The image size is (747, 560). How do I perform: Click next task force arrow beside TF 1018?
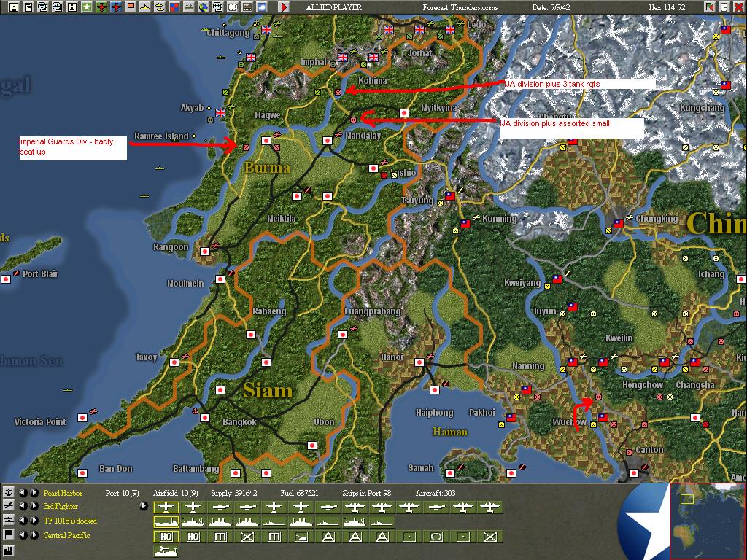34,521
